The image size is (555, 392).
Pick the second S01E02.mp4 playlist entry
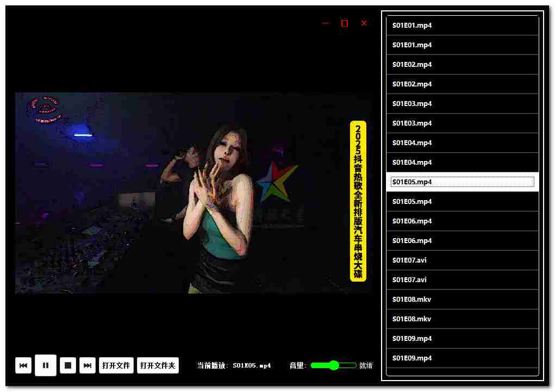462,84
